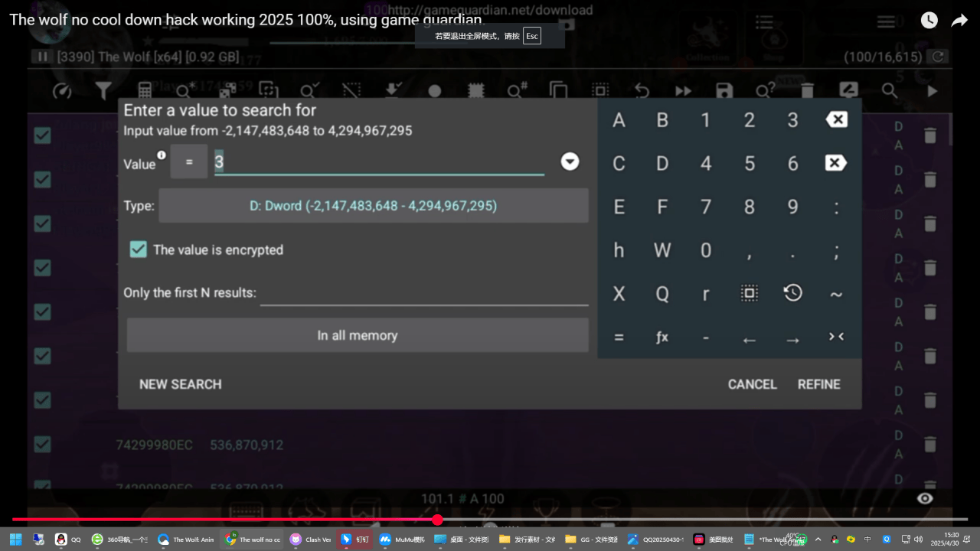Uncheck the 74299980EC result row checkbox
This screenshot has height=551, width=980.
tap(42, 445)
